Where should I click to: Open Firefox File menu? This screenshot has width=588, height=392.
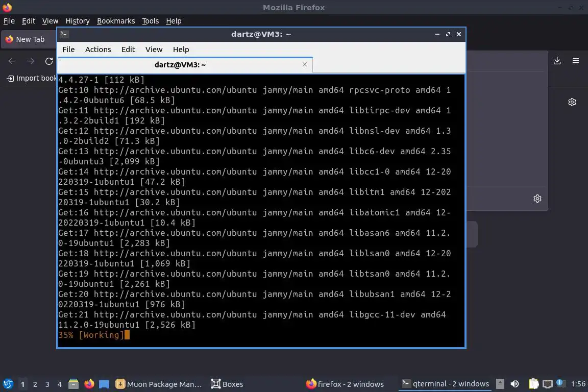pyautogui.click(x=9, y=21)
